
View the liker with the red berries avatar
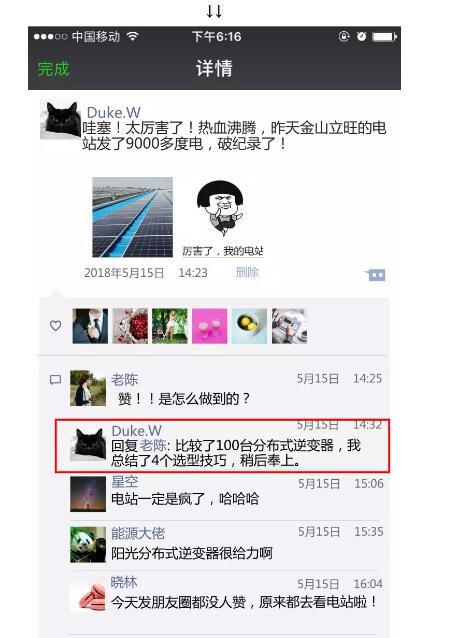(x=130, y=326)
